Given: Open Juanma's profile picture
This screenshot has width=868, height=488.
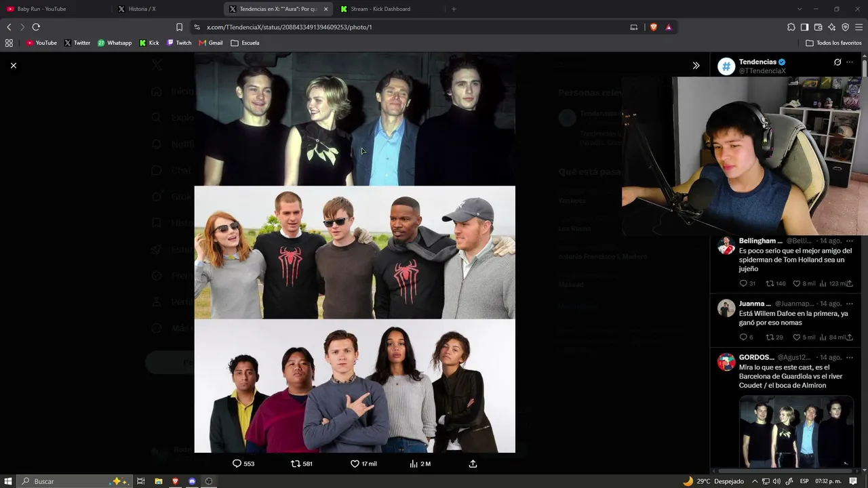Looking at the screenshot, I should point(726,308).
